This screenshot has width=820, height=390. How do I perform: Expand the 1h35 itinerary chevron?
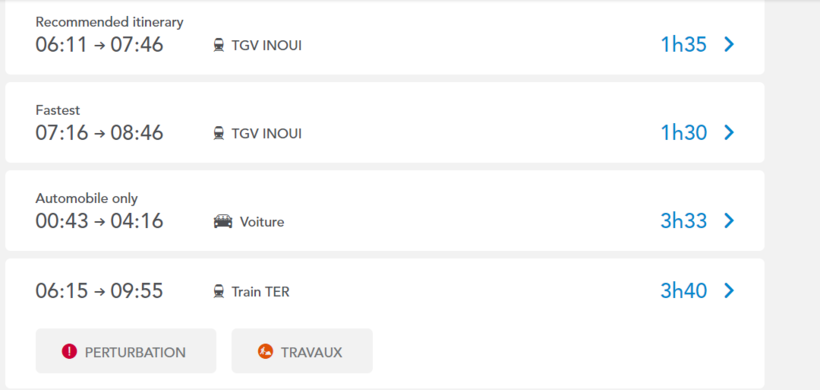point(729,45)
